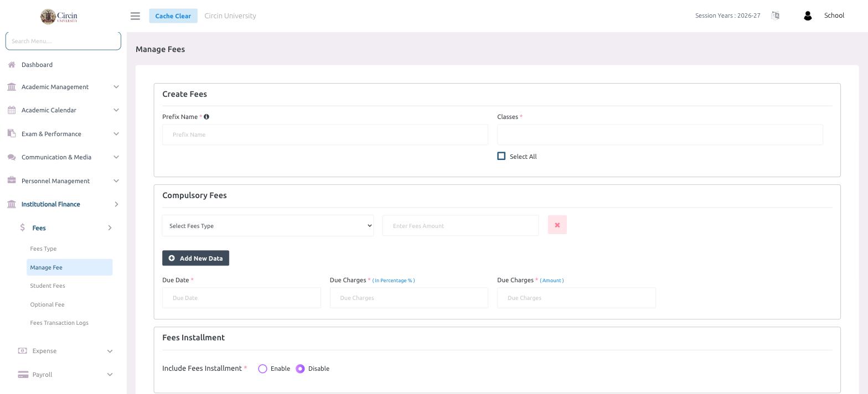Screen dimensions: 868x394
Task: Focus the Due Date field
Action: coord(241,298)
